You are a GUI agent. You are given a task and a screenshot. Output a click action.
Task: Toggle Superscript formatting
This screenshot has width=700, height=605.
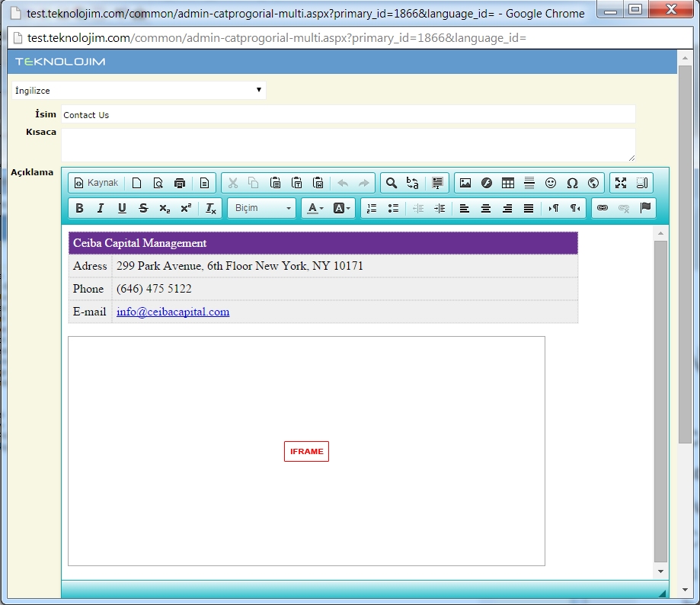[186, 208]
